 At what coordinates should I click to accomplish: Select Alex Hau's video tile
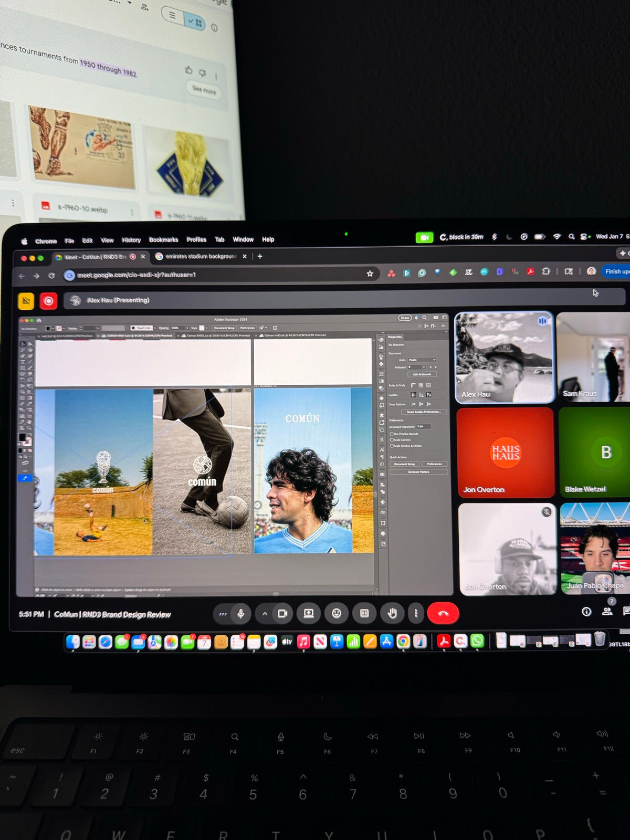pos(504,358)
